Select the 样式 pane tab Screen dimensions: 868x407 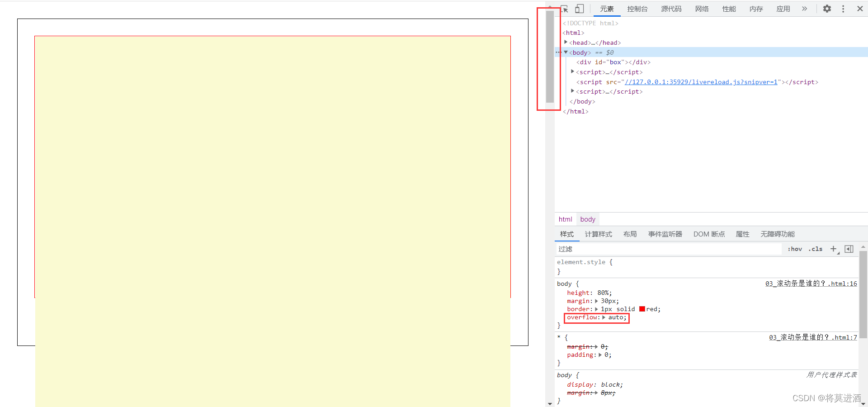point(567,234)
